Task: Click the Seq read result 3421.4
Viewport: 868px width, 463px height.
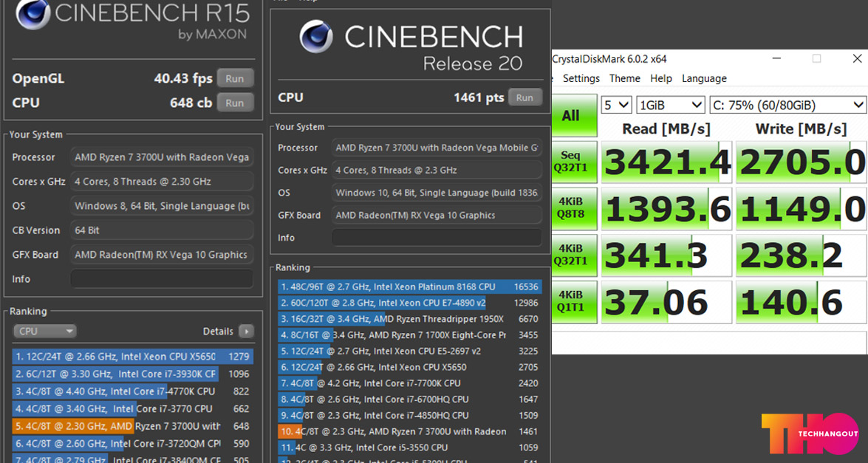Action: (666, 162)
